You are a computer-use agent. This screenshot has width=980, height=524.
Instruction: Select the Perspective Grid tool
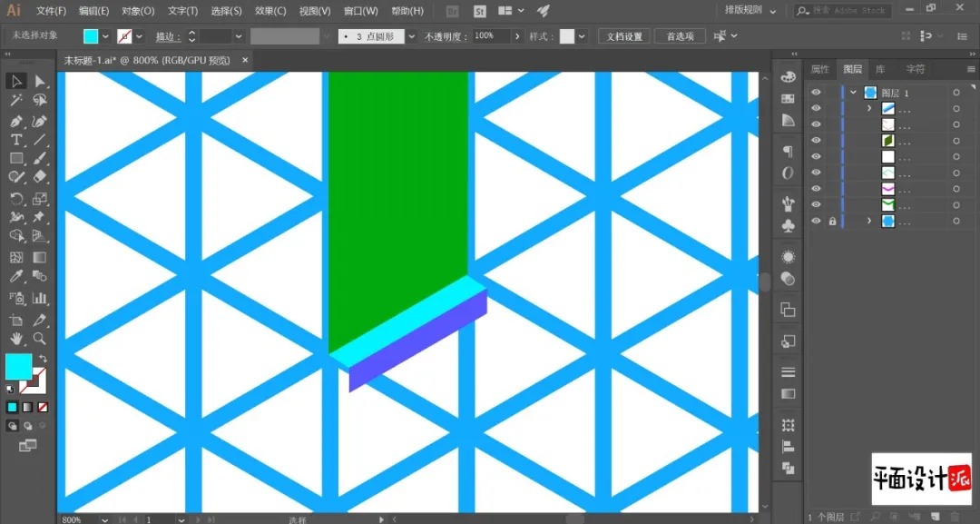[x=40, y=237]
